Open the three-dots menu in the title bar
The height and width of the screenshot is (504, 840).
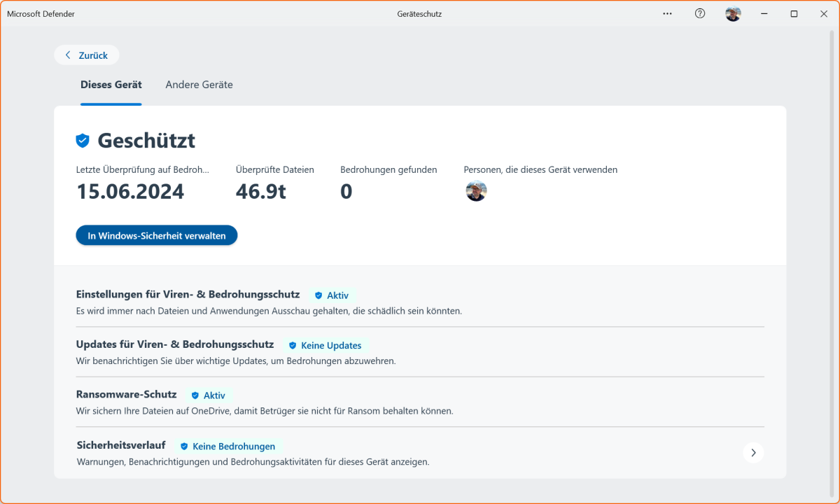pyautogui.click(x=668, y=13)
